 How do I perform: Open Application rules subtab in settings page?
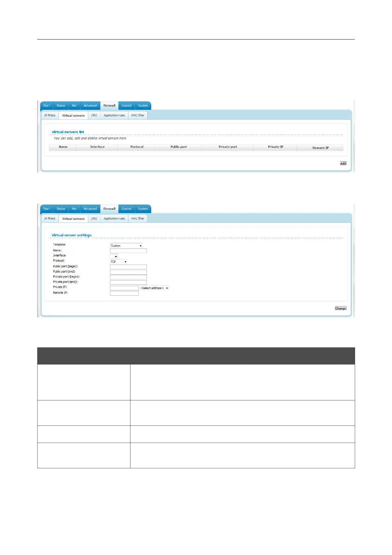tap(114, 219)
